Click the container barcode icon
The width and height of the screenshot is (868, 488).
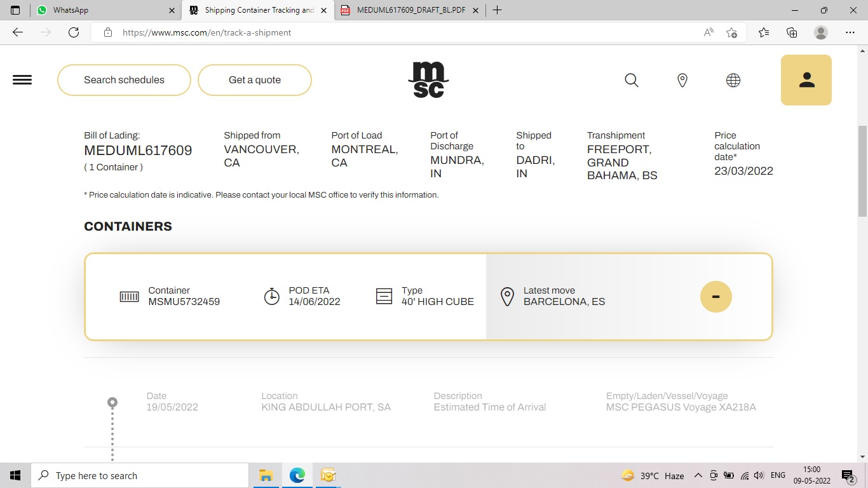coord(130,297)
